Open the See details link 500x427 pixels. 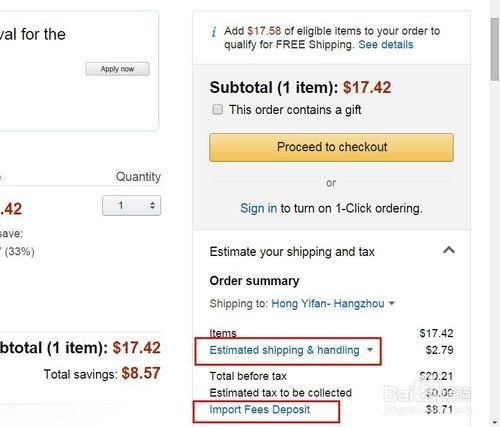386,45
